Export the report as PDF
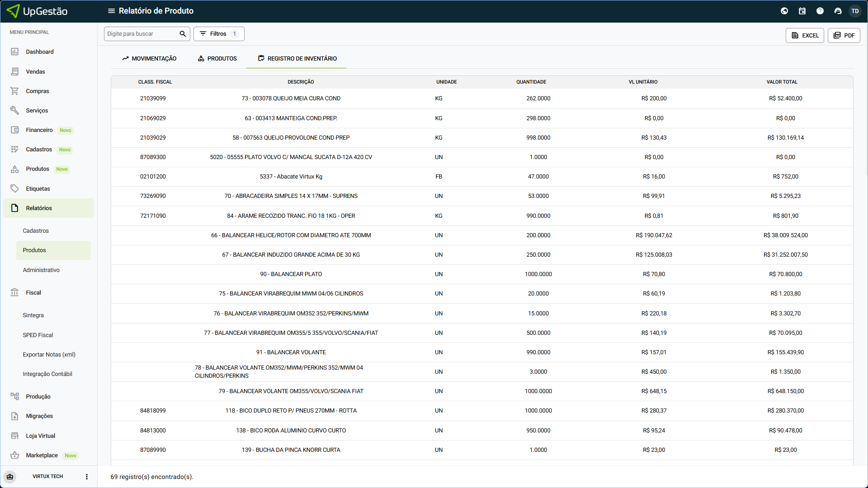 [x=844, y=35]
